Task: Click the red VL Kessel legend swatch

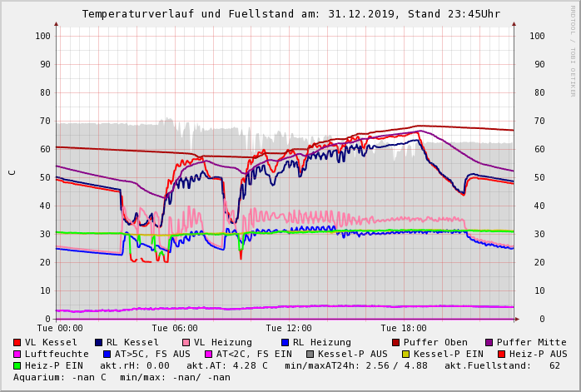Action: pos(17,342)
